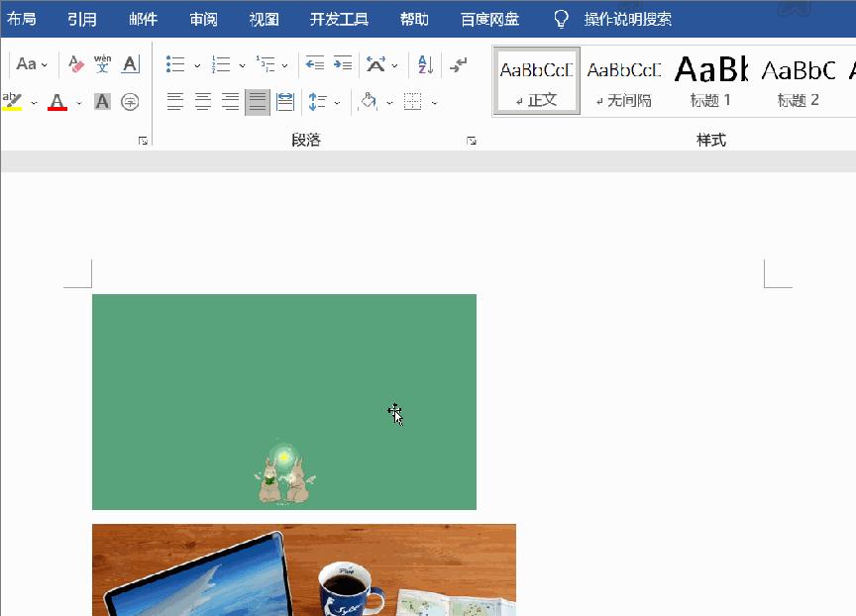Toggle center alignment
The width and height of the screenshot is (856, 616).
pos(202,100)
